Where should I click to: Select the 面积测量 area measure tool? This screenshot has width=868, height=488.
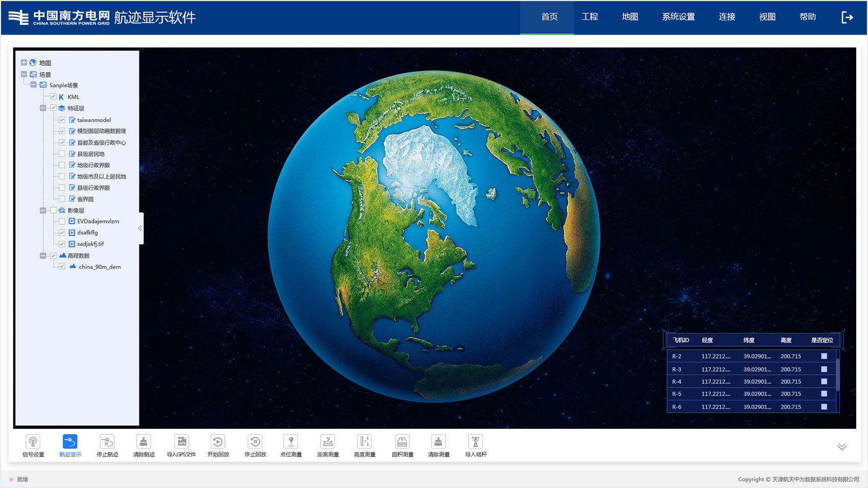(x=402, y=442)
